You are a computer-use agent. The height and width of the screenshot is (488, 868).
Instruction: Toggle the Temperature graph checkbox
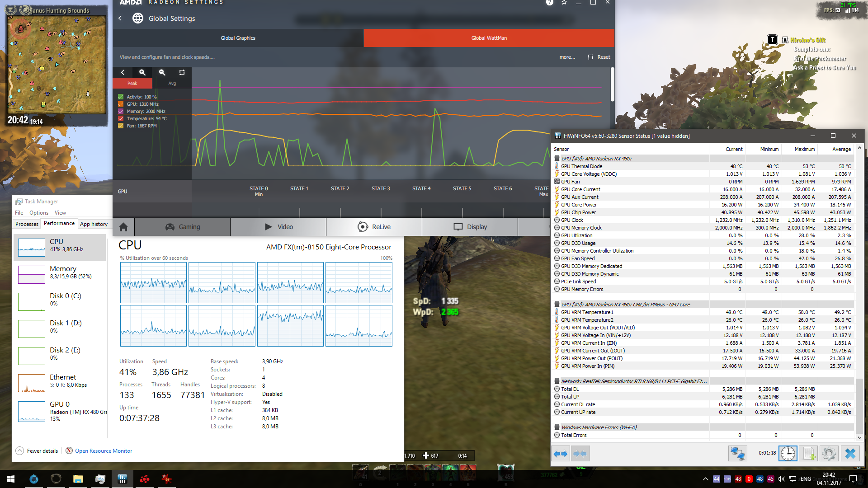[x=121, y=118]
